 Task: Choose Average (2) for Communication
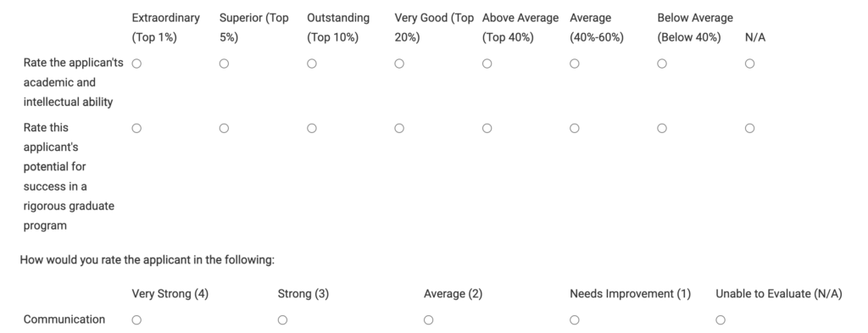pyautogui.click(x=428, y=319)
